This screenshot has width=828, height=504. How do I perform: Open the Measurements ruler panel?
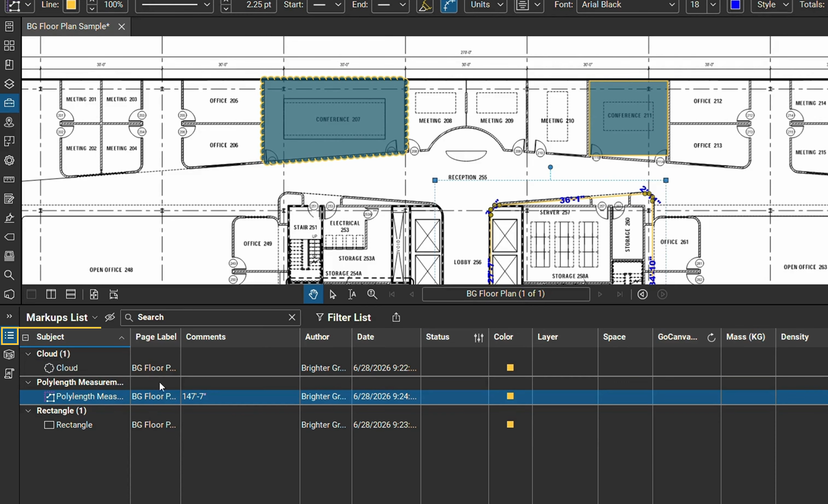(x=9, y=179)
